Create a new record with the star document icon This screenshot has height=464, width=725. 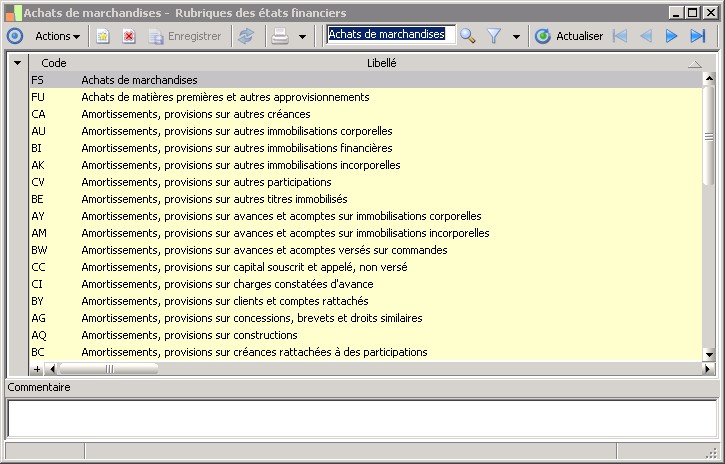[x=103, y=36]
